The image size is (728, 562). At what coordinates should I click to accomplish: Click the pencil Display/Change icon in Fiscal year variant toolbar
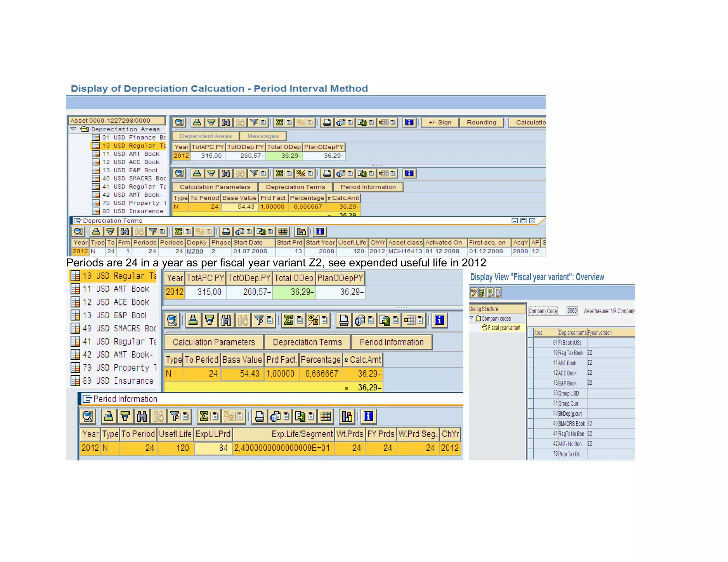[473, 293]
